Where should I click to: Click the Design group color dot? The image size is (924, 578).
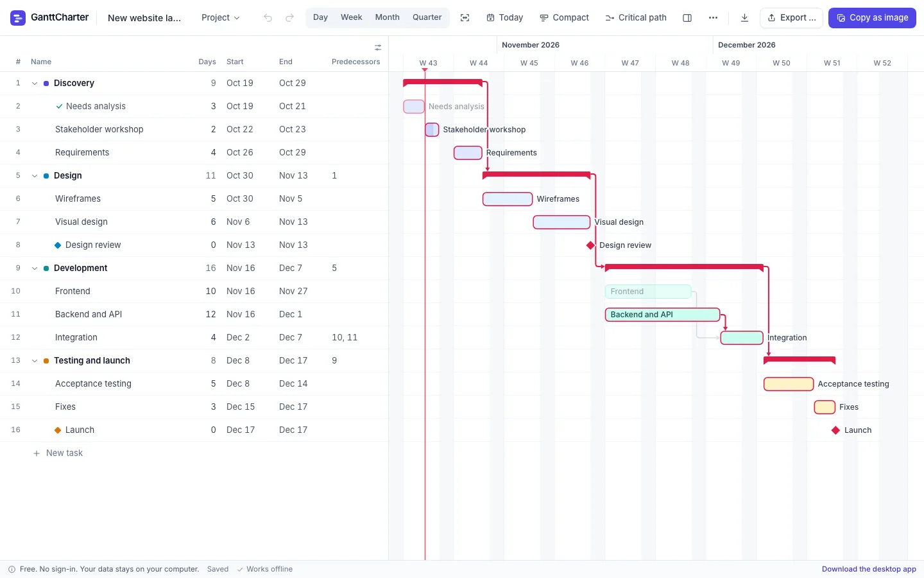[x=46, y=176]
